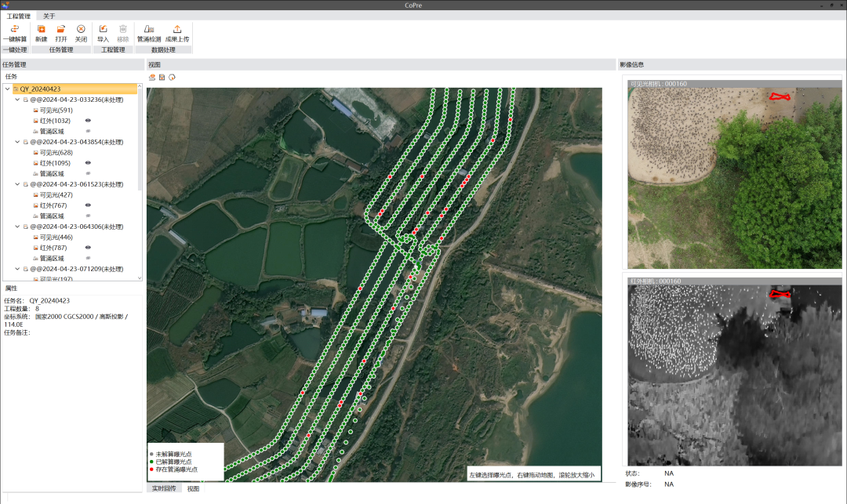847x504 pixels.
Task: Show 管涵区域 layer under 033236 project
Action: coord(88,131)
